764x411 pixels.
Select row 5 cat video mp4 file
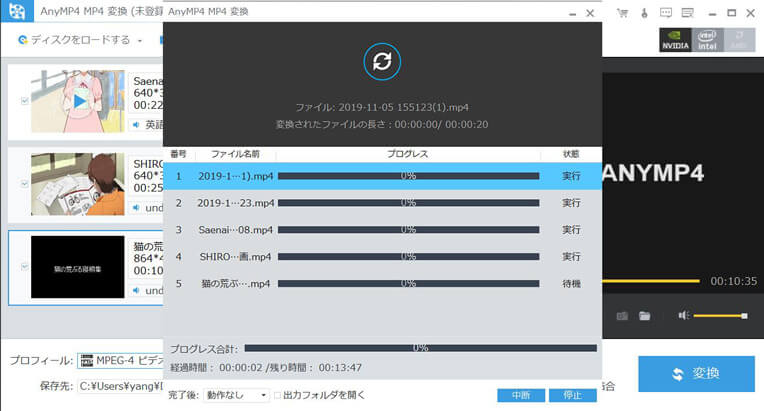pyautogui.click(x=382, y=283)
